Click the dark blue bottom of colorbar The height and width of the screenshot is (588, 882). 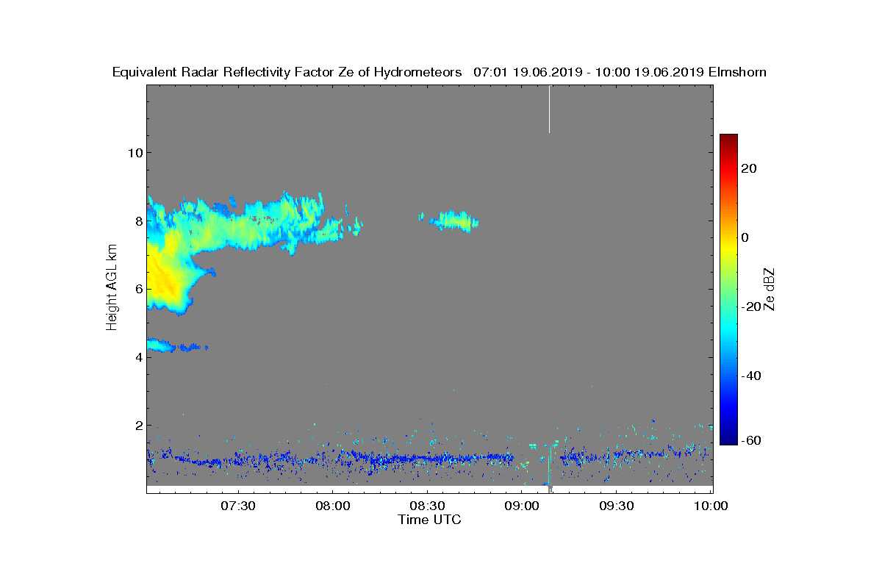pyautogui.click(x=728, y=440)
